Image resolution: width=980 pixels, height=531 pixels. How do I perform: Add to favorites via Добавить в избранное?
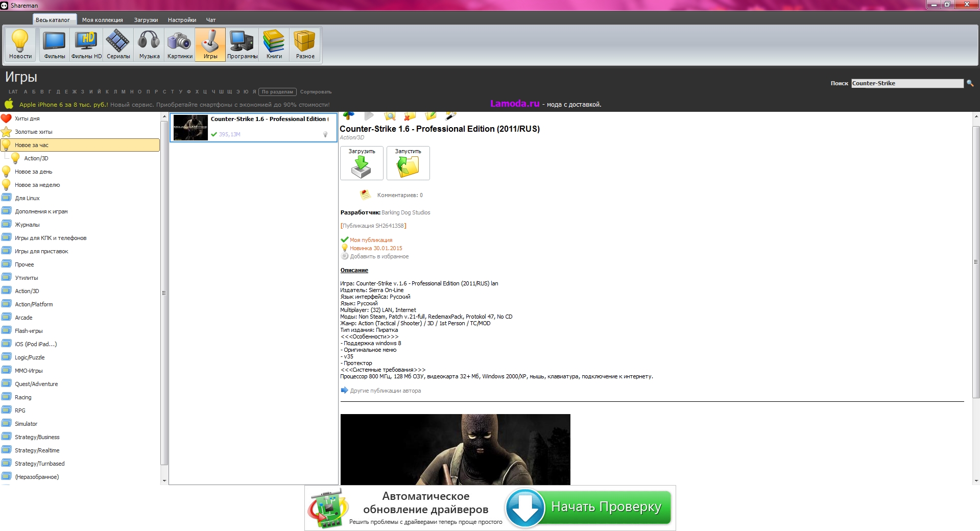tap(379, 256)
